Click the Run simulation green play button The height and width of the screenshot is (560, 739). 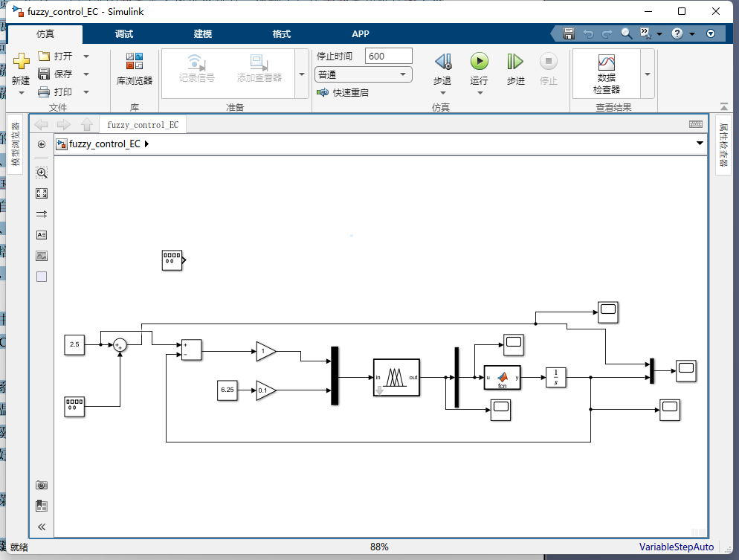480,61
